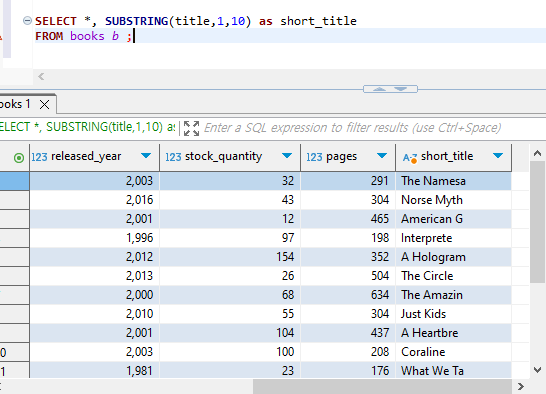Screen dimensions: 546x394
Task: Select the 'Norse Myth' short_title cell
Action: [453, 200]
